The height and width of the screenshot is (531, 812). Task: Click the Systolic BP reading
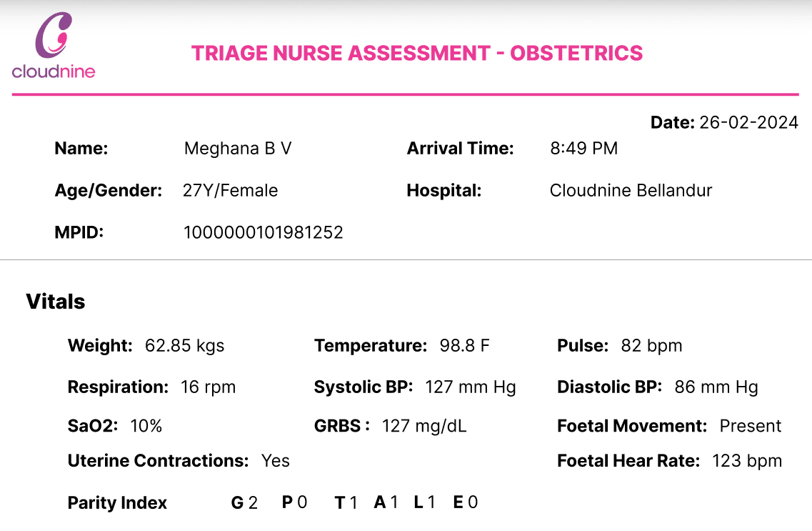pyautogui.click(x=470, y=387)
